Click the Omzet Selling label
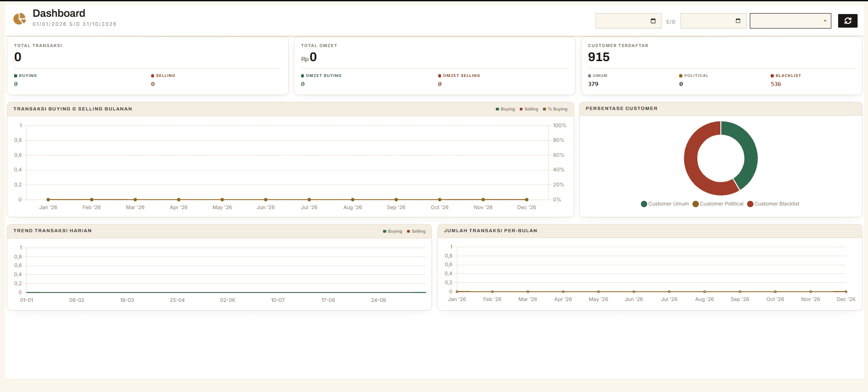The image size is (868, 392). 461,76
